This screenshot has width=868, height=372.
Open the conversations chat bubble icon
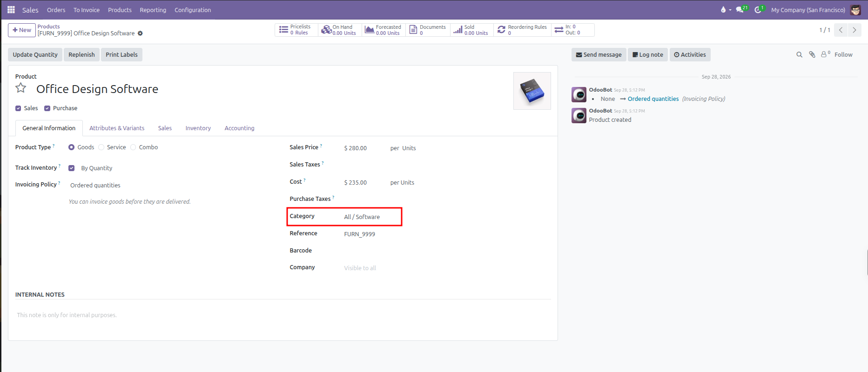[x=741, y=10]
